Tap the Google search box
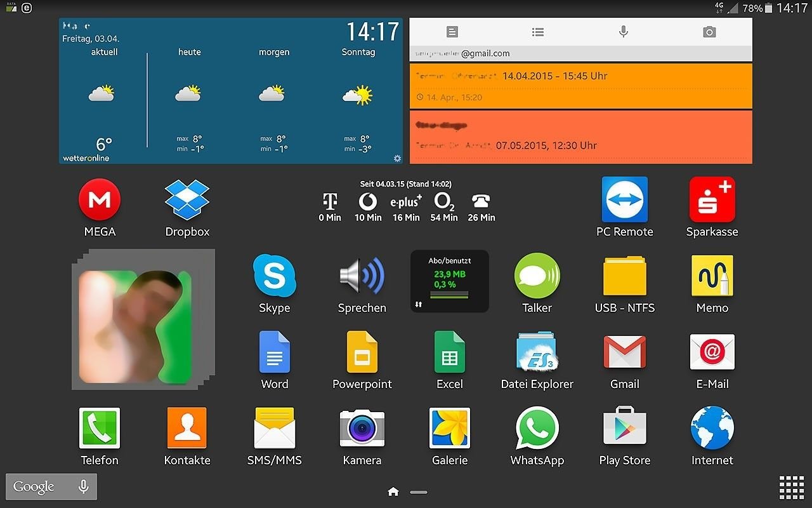This screenshot has height=508, width=812. coord(51,487)
